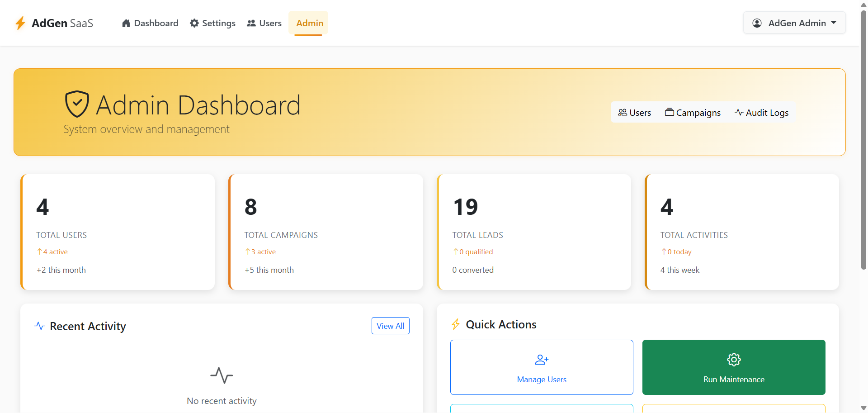Click the AdGen SaaS brand name
868x413 pixels.
(62, 23)
